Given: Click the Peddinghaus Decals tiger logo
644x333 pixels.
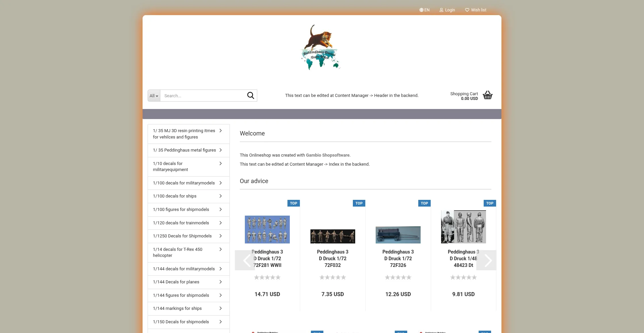Looking at the screenshot, I should (321, 47).
